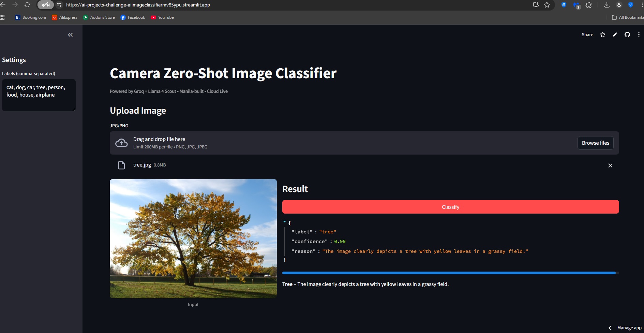Image resolution: width=644 pixels, height=333 pixels.
Task: Collapse the JSON result with the triangle
Action: coord(285,222)
